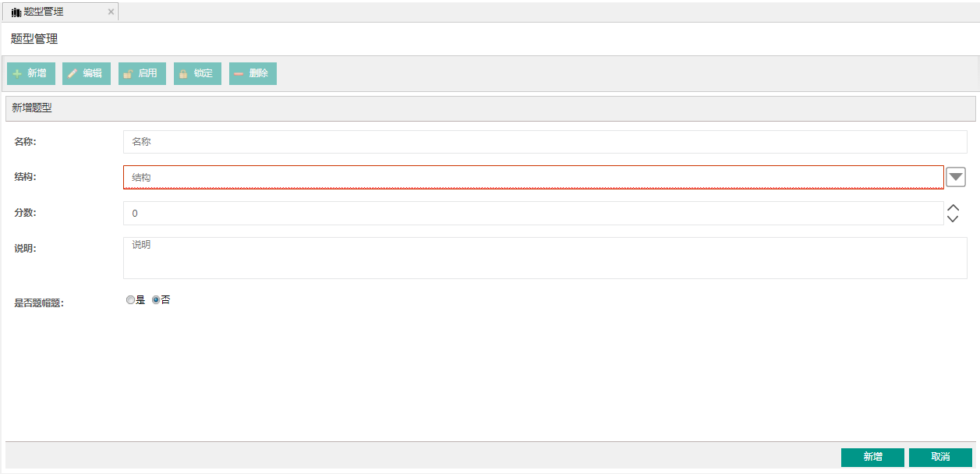
Task: Select 否 for 是否题帽题
Action: tap(156, 300)
